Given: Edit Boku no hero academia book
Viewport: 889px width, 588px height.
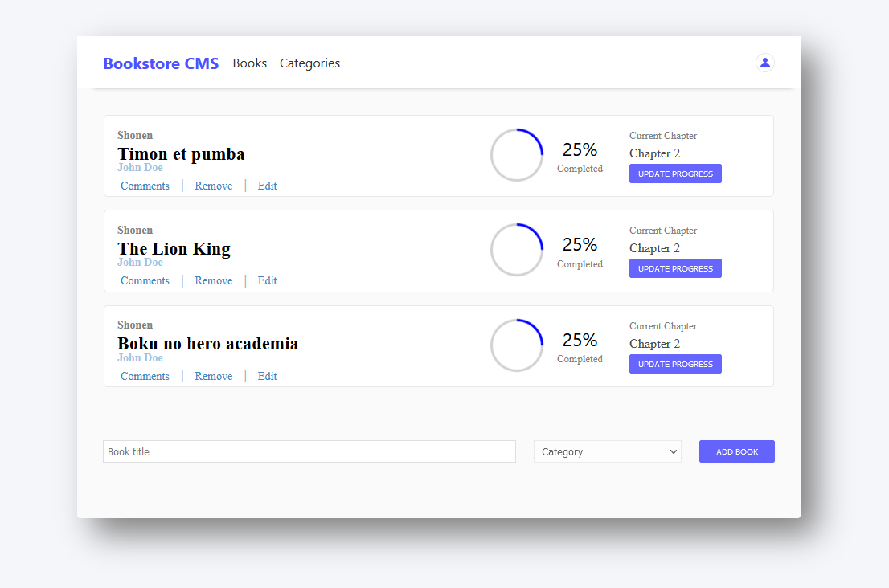Looking at the screenshot, I should click(267, 376).
